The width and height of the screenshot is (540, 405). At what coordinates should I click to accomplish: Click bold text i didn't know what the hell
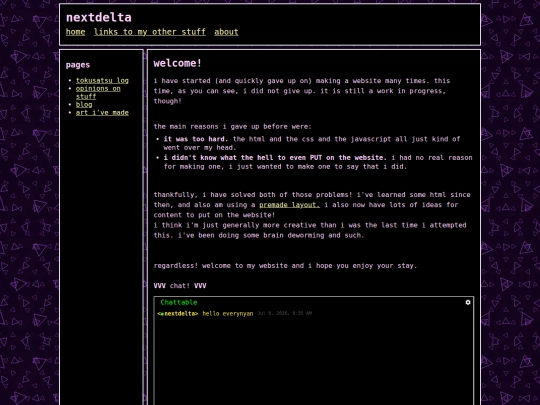(x=275, y=158)
